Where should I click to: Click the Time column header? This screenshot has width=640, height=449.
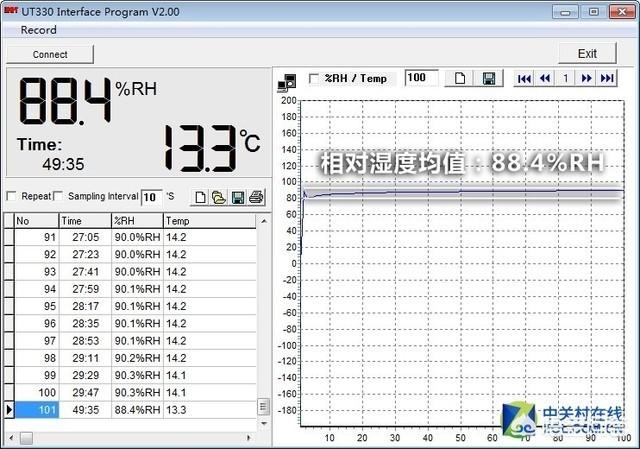tap(85, 221)
